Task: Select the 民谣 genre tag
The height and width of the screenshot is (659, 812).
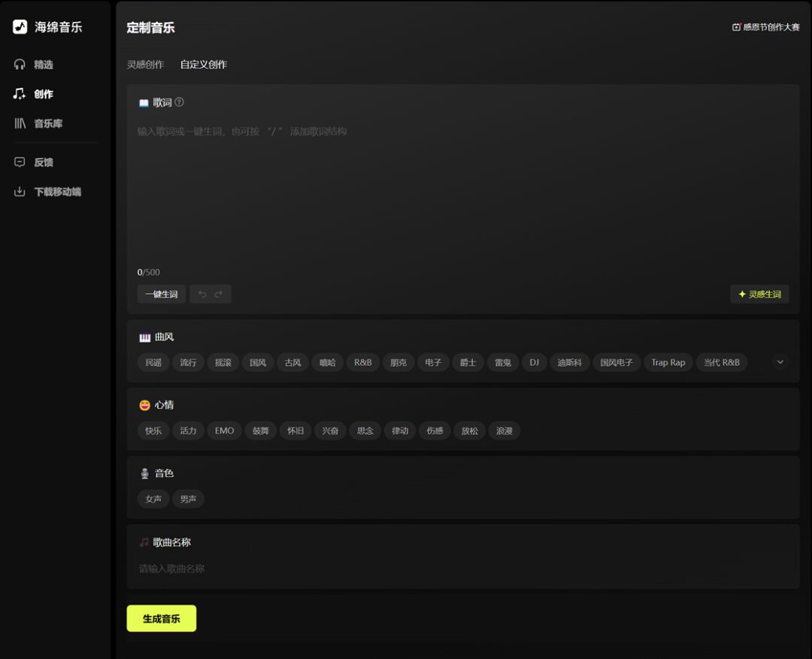Action: 153,362
